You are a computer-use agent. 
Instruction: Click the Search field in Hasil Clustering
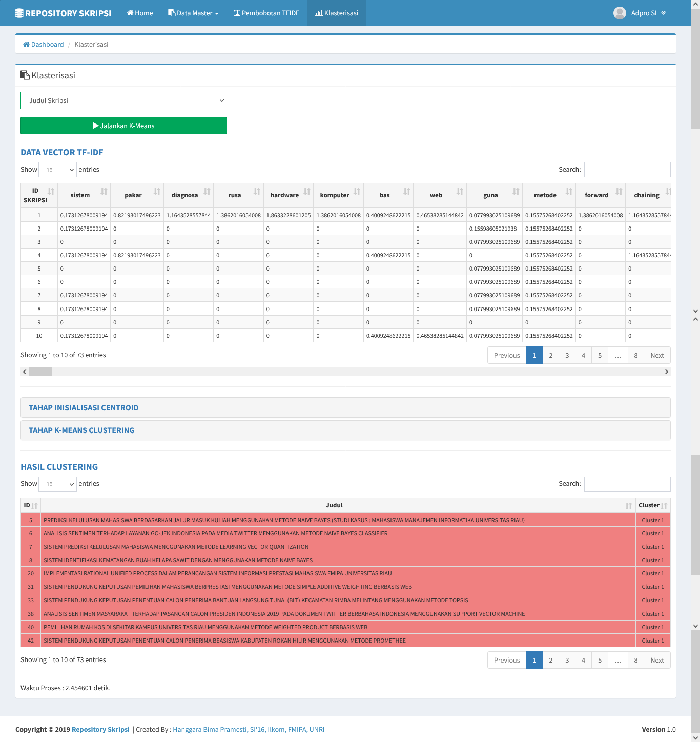click(627, 484)
